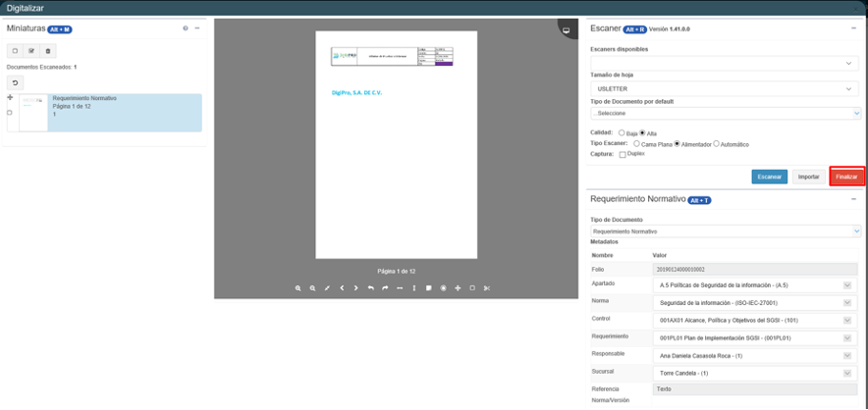The image size is (868, 410).
Task: Collapse the Escaner panel with minus icon
Action: click(851, 28)
